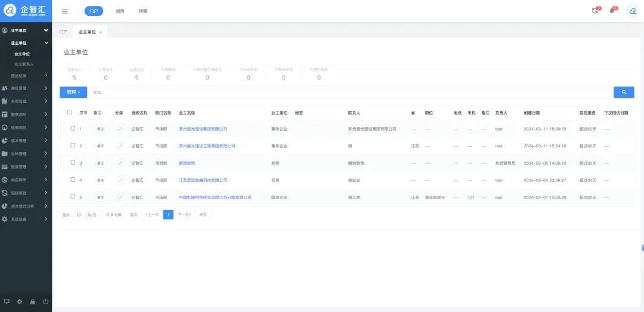Open the 管理 dropdown button
The image size is (644, 312).
coord(73,92)
